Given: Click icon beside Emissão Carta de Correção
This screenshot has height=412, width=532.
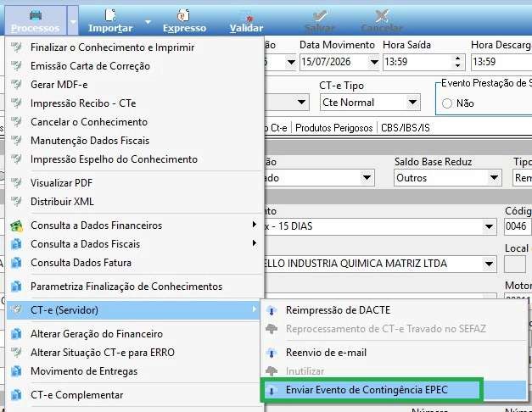Looking at the screenshot, I should click(16, 65).
